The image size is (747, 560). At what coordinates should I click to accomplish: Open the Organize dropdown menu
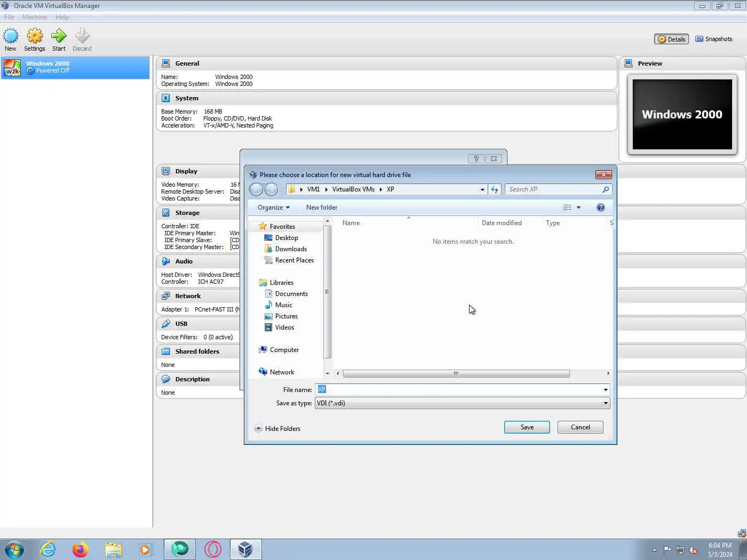[274, 207]
